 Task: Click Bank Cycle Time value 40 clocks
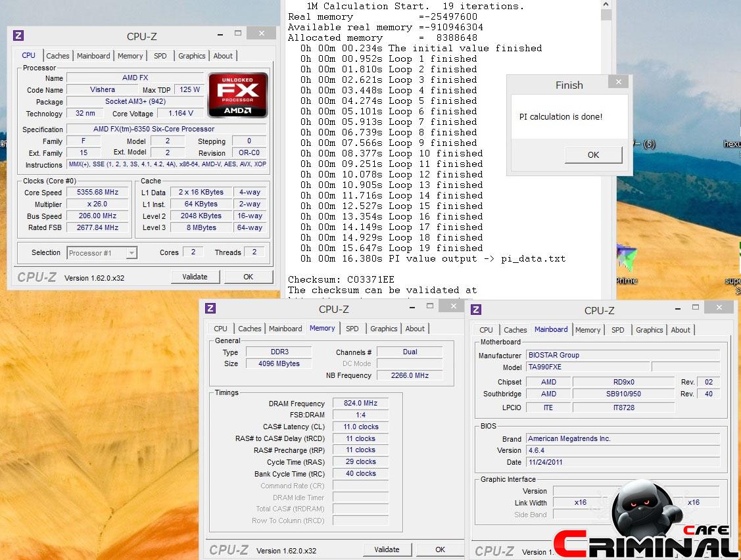(x=360, y=473)
